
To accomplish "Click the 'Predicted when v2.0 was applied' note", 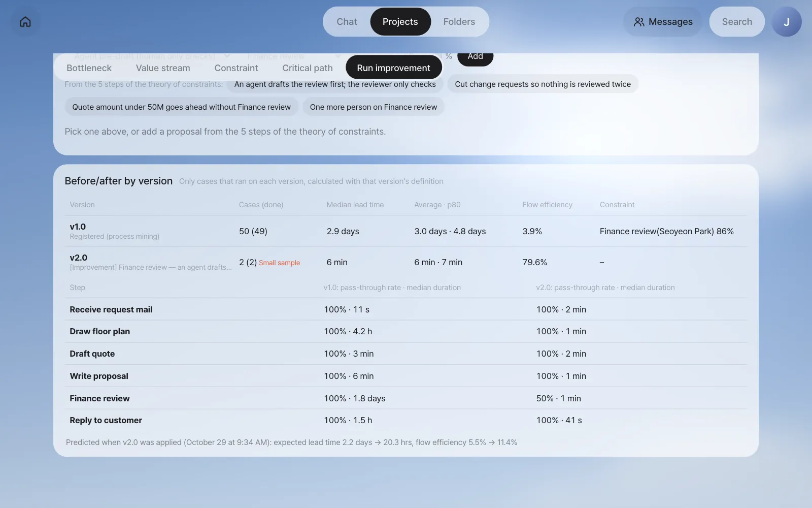I will pyautogui.click(x=291, y=442).
